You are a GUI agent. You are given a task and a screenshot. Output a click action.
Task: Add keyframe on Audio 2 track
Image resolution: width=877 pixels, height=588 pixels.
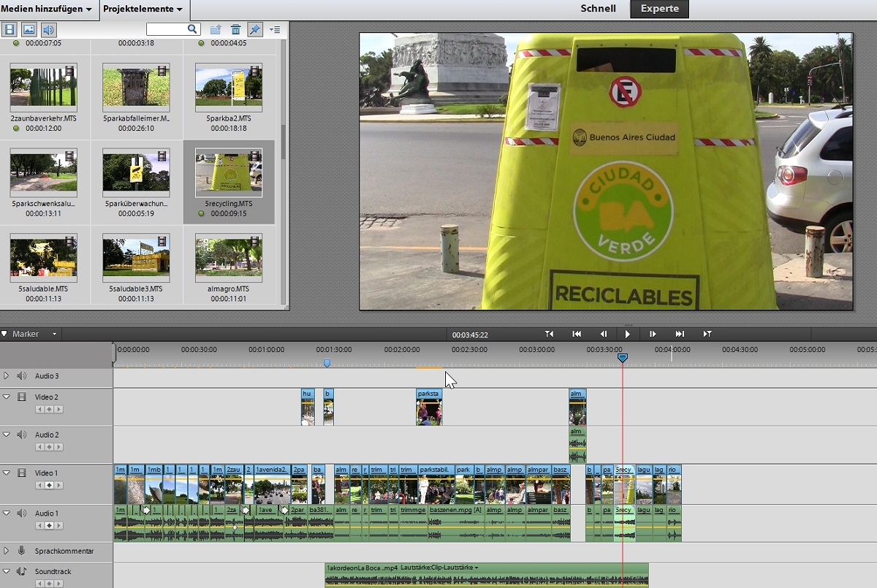pyautogui.click(x=49, y=447)
